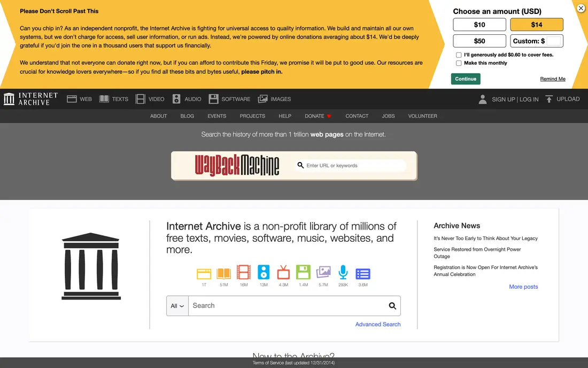
Task: Click the blue collections list icon labeled 3.6M
Action: click(363, 274)
